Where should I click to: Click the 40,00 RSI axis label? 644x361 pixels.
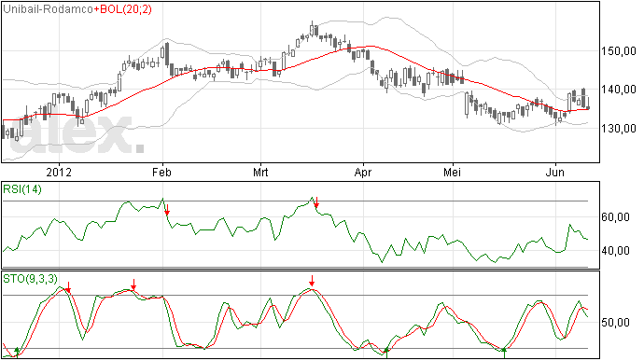click(x=615, y=251)
